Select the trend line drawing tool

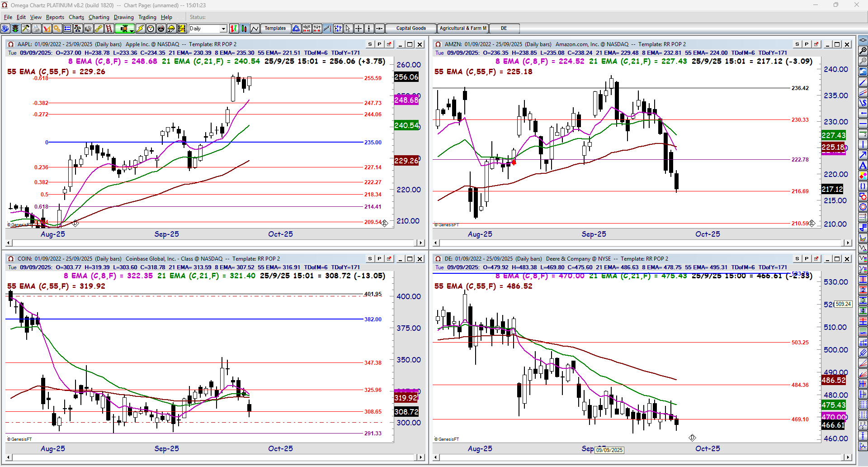coord(863,82)
